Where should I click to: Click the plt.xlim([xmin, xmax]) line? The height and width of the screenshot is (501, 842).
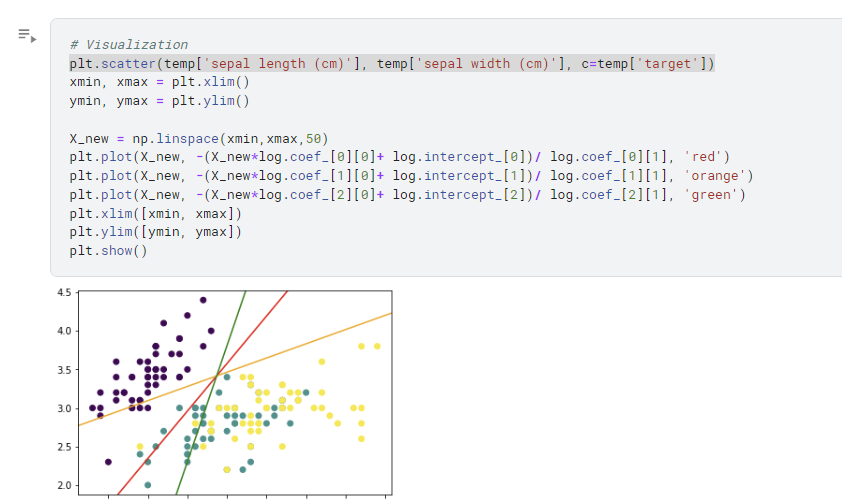coord(156,213)
